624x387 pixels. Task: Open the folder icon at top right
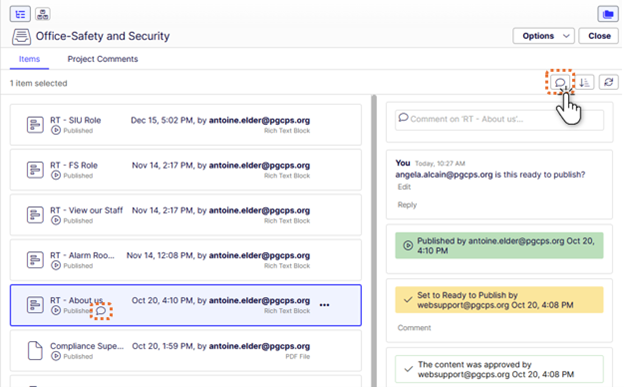click(608, 14)
